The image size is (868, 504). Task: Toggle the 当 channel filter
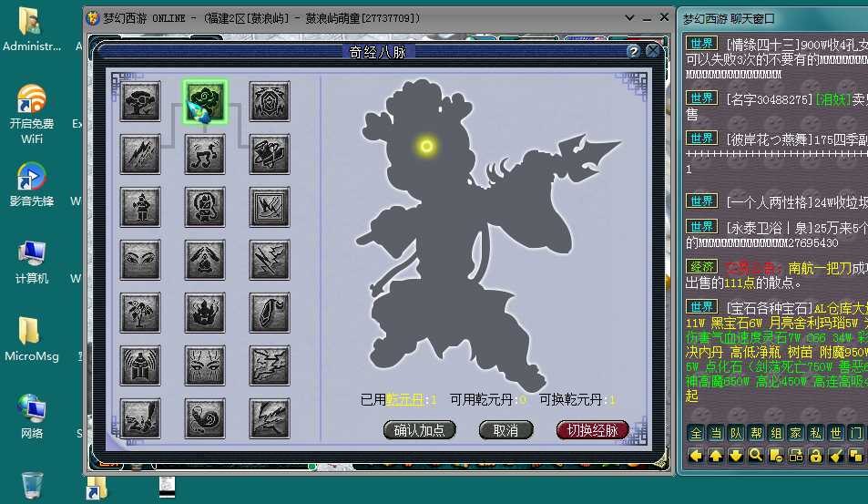click(x=716, y=433)
